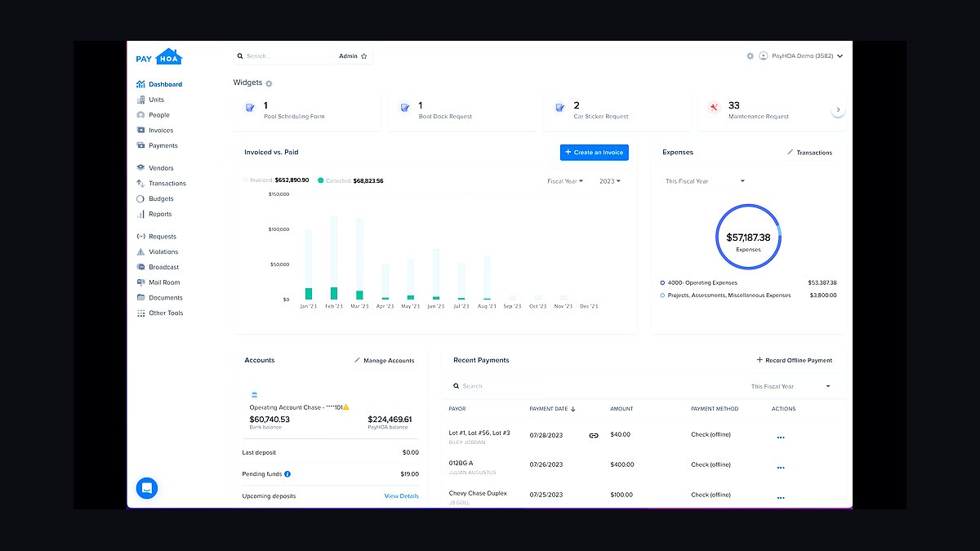
Task: Open the People section
Action: point(153,115)
